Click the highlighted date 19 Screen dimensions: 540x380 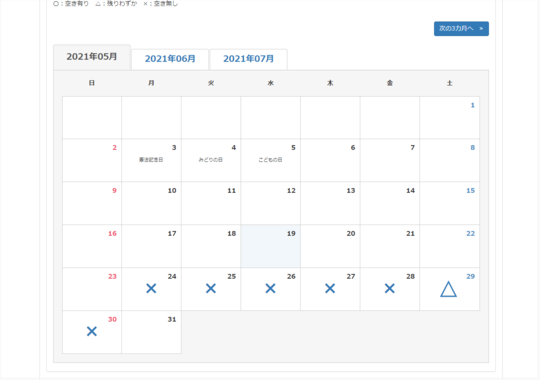270,246
